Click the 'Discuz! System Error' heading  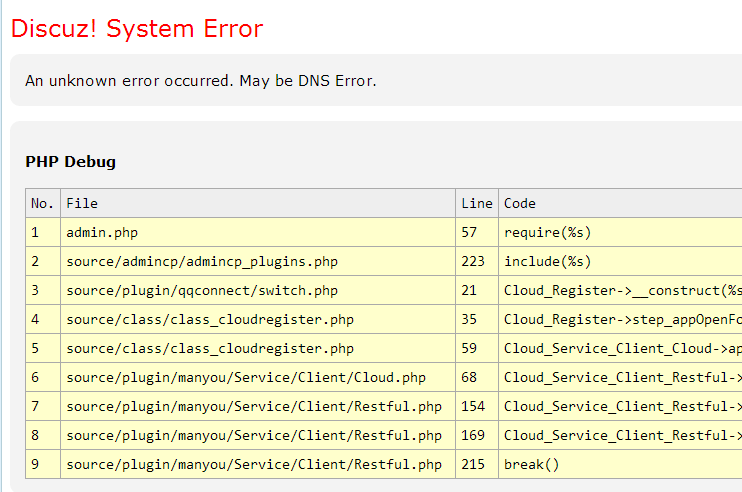tap(137, 29)
